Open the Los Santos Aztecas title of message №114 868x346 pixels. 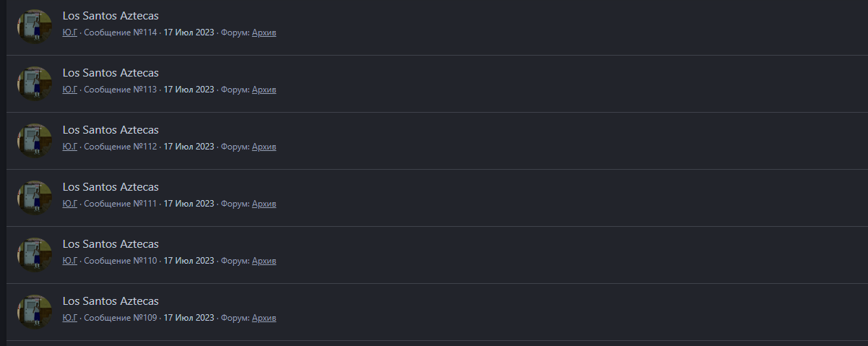110,16
